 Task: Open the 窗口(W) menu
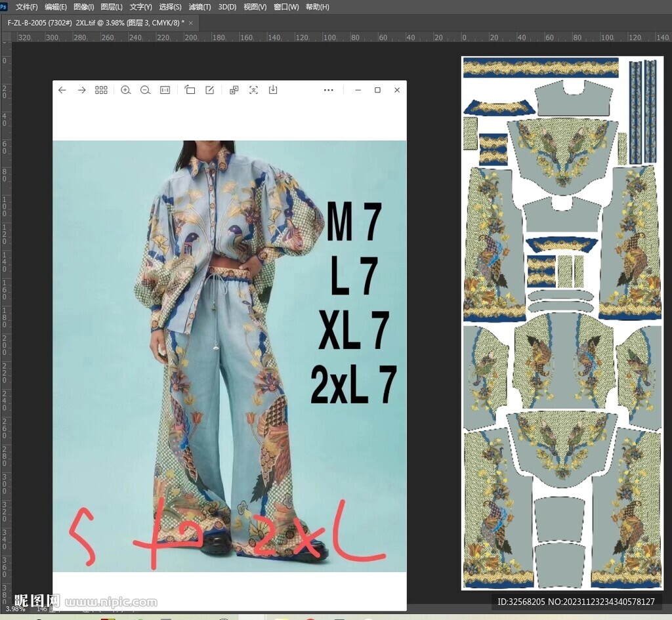286,7
